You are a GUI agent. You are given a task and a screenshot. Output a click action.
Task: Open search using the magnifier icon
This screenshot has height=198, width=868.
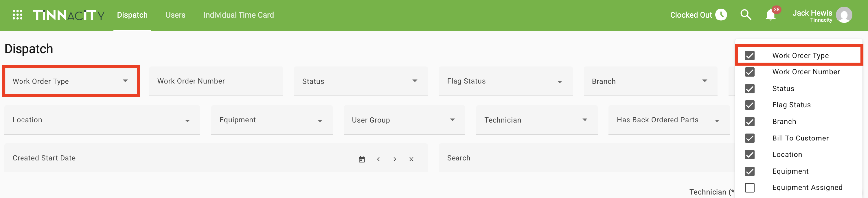[x=746, y=15]
